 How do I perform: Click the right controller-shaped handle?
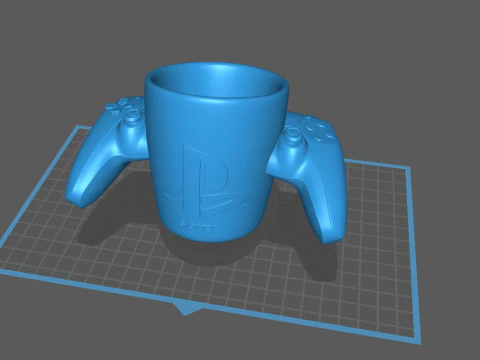click(x=308, y=177)
